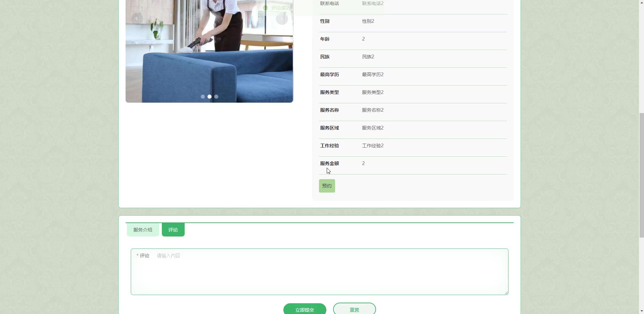644x314 pixels.
Task: Click the 联系电话 label
Action: tap(329, 3)
